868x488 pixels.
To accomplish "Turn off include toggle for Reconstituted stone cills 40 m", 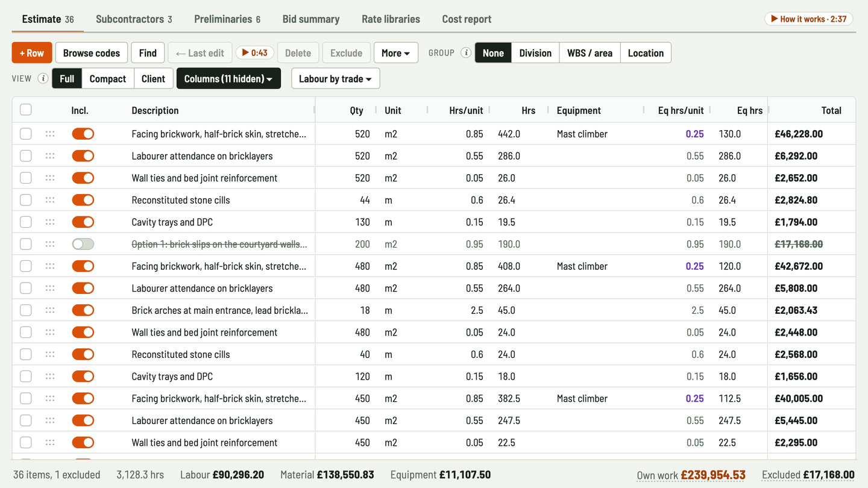I will pos(83,354).
